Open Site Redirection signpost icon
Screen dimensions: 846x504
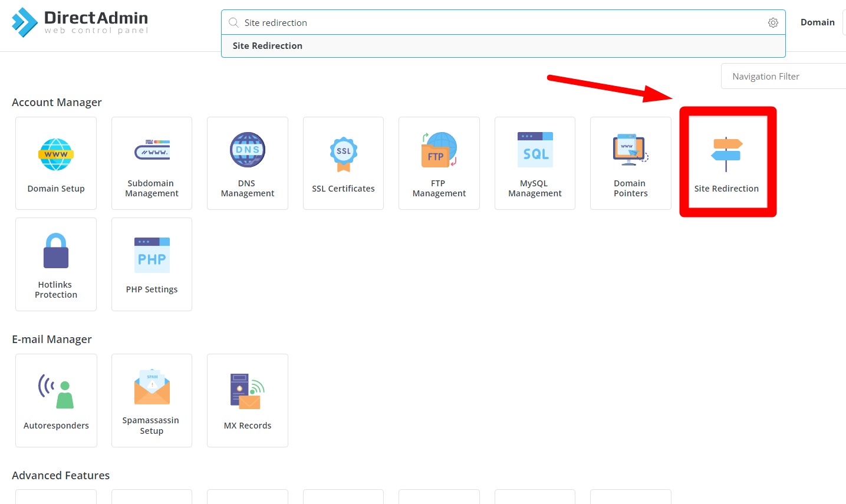[726, 154]
